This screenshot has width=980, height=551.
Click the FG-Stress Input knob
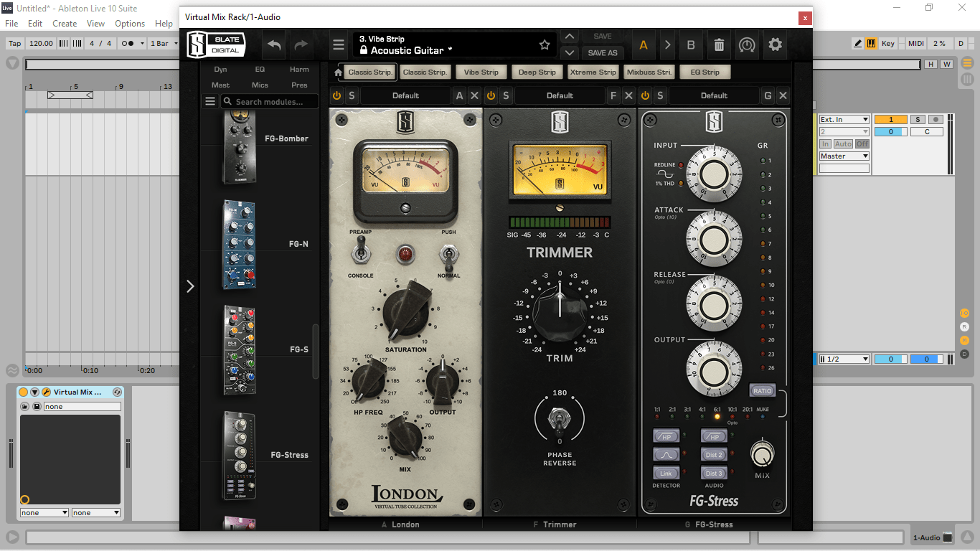(x=713, y=173)
